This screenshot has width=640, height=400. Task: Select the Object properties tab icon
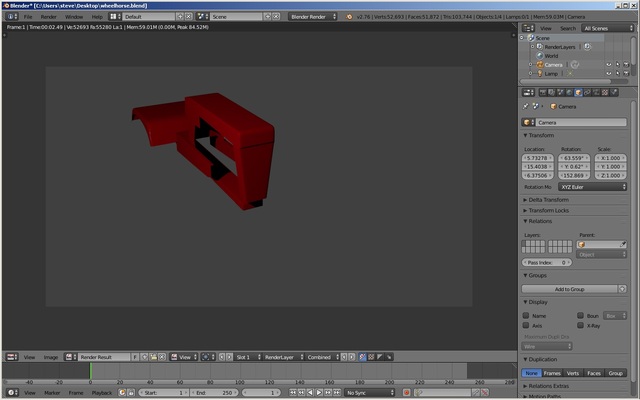578,92
